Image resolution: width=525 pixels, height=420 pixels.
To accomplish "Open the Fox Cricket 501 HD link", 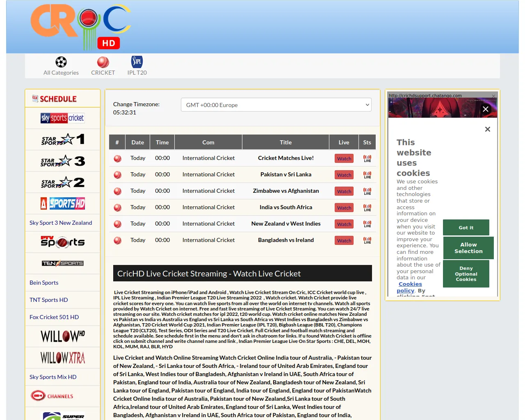I will pyautogui.click(x=54, y=317).
